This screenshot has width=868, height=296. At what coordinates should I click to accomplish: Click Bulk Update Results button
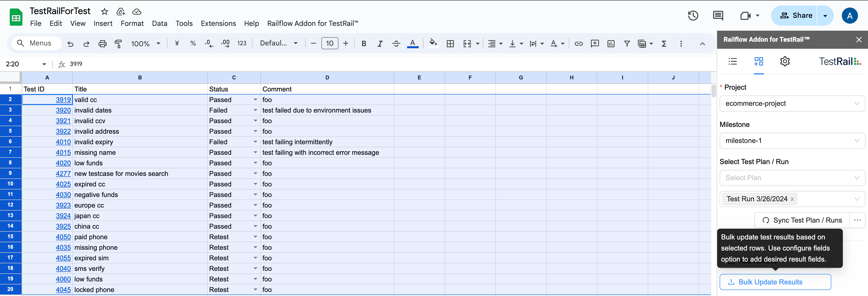pos(775,282)
